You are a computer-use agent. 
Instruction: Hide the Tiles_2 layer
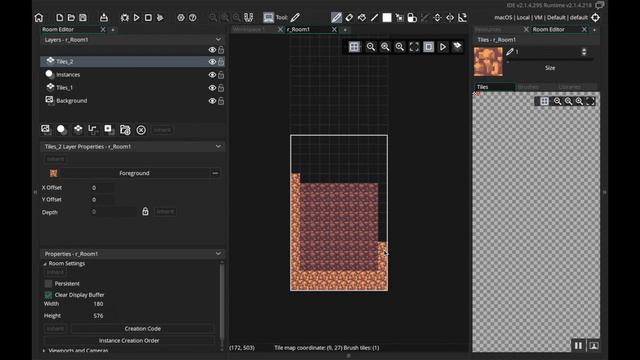click(x=212, y=62)
